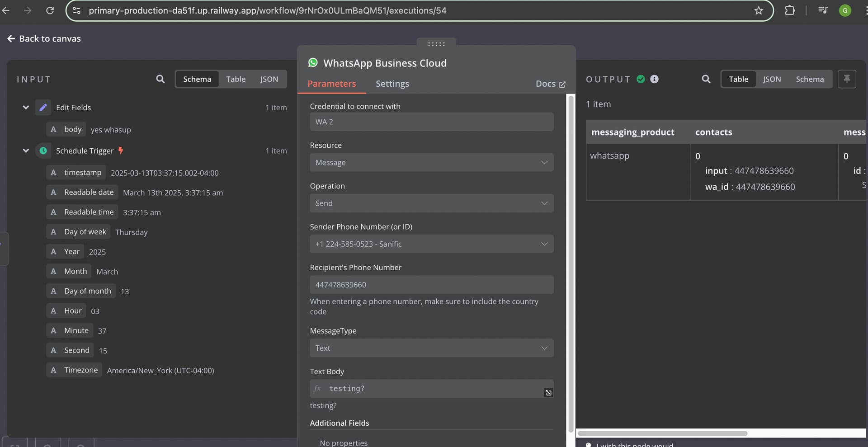Open the Docs link

tap(550, 84)
